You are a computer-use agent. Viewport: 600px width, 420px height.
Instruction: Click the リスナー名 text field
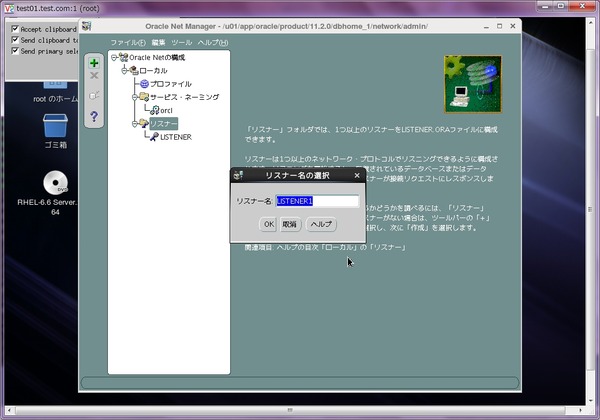pos(317,201)
